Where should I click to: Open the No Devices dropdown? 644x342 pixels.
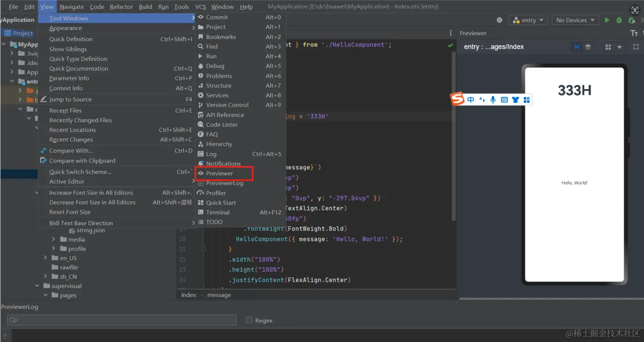(575, 20)
